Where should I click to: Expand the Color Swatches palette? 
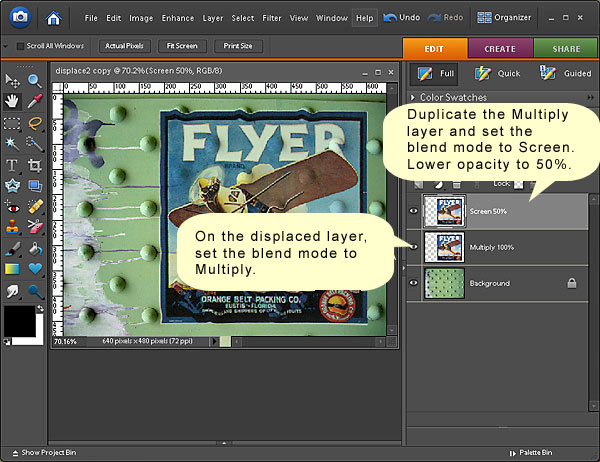(x=412, y=98)
